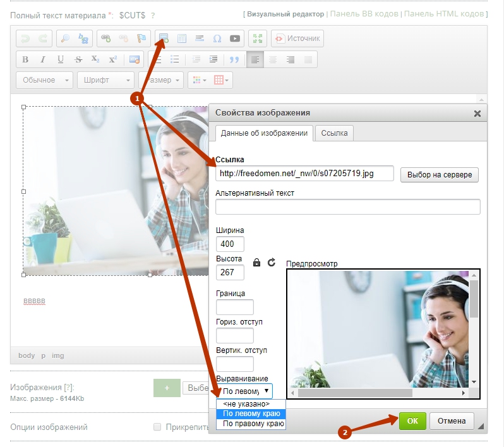Screen dimensions: 504x447
Task: Align text to the left
Action: coord(255,59)
